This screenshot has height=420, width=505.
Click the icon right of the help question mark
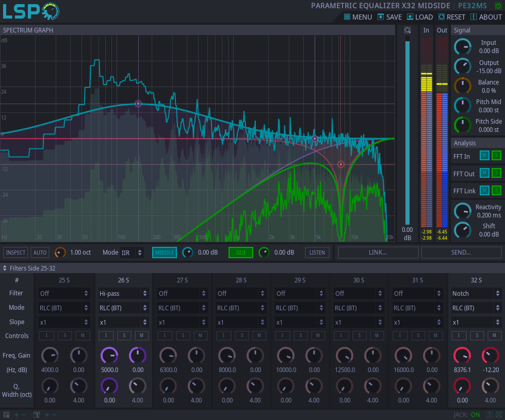(x=499, y=414)
